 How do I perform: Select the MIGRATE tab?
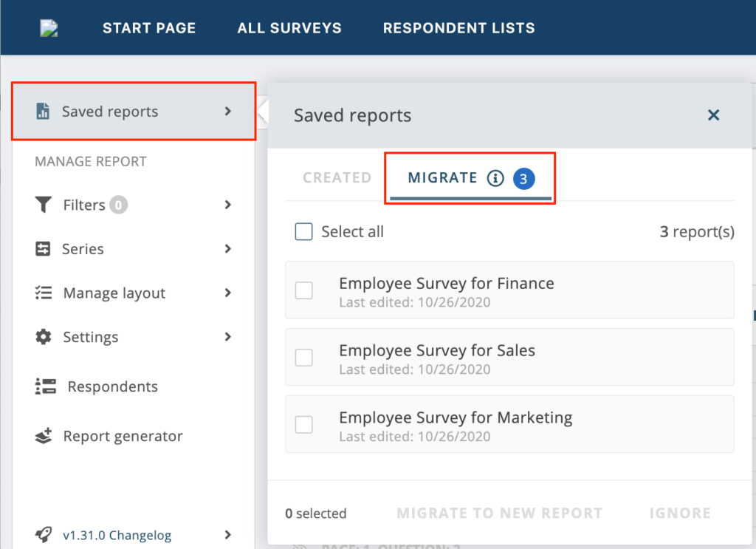pyautogui.click(x=470, y=179)
